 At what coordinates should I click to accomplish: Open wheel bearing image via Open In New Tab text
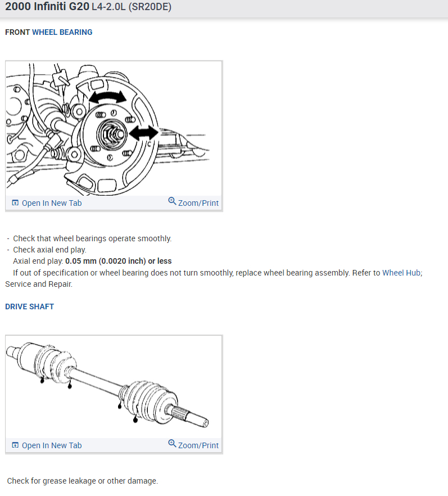(52, 203)
